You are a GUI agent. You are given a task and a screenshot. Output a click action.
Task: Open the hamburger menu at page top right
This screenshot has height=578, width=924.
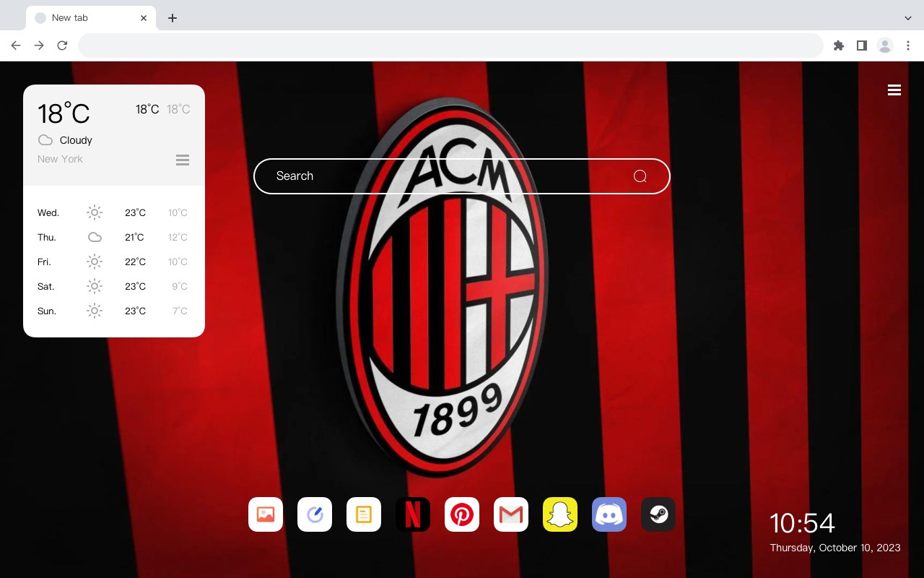[894, 90]
